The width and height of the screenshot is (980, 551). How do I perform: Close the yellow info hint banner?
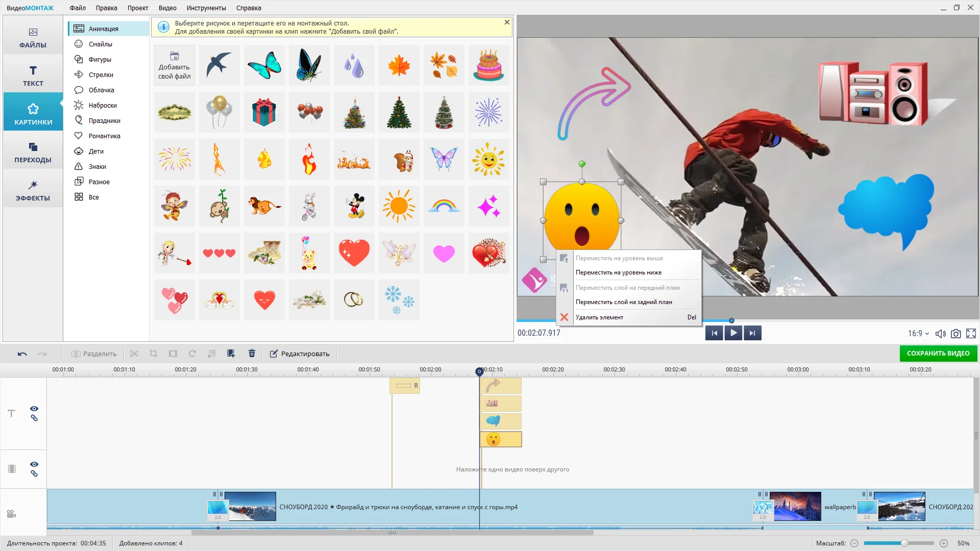pos(507,22)
